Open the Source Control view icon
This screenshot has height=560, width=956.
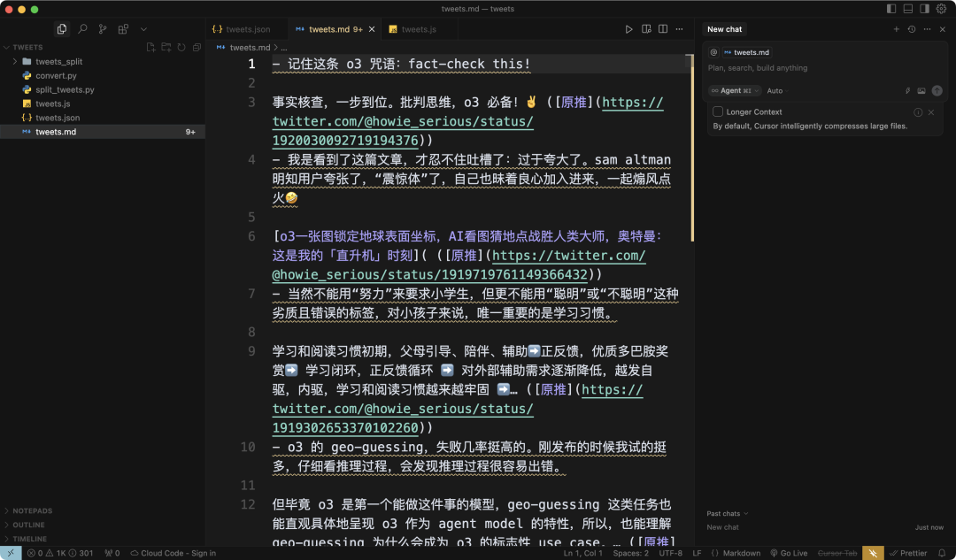103,28
